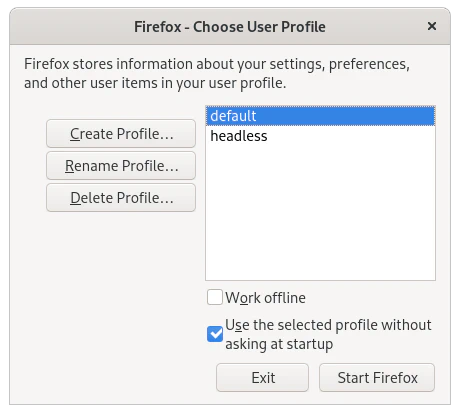The height and width of the screenshot is (414, 460).
Task: Click the blue checkmark icon
Action: tap(215, 334)
